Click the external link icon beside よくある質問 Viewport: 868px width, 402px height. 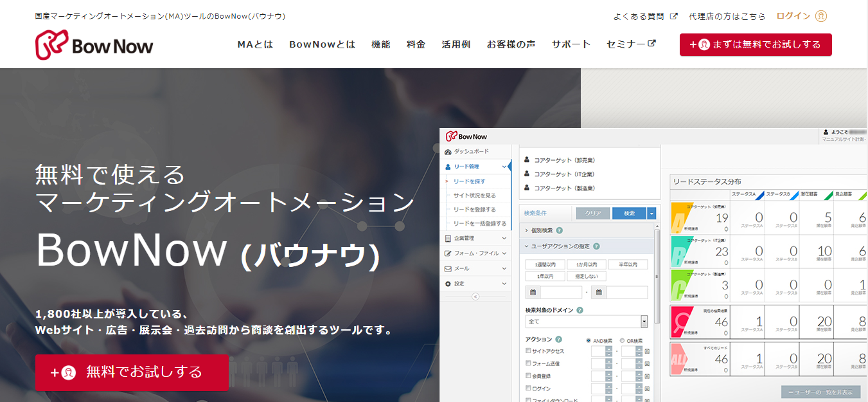673,16
